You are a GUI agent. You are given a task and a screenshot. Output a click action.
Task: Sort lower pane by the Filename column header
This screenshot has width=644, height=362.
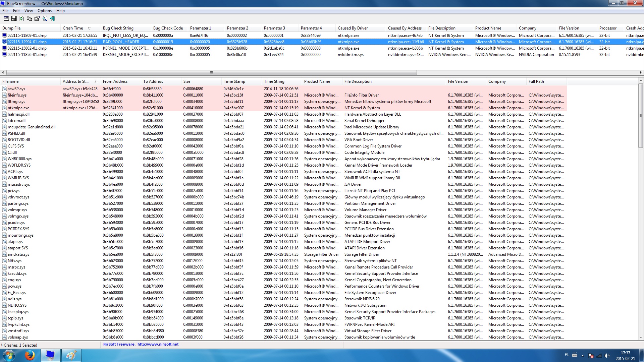[x=30, y=81]
